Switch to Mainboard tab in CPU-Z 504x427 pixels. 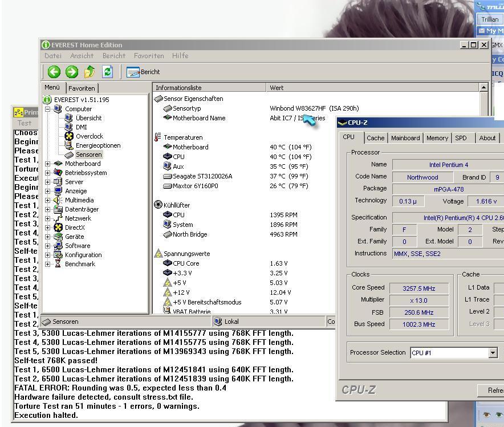(x=405, y=138)
